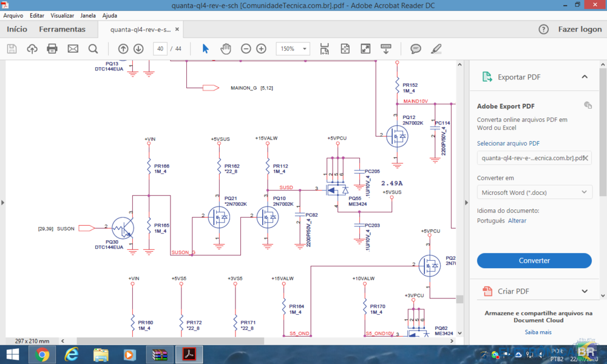607x364 pixels.
Task: Click the page number input field
Action: 160,49
